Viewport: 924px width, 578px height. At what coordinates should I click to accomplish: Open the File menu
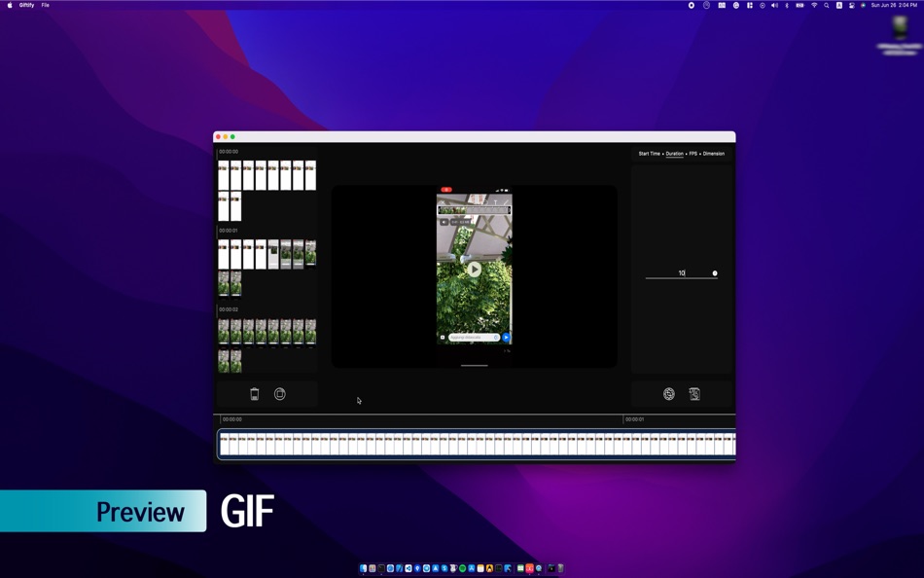[x=46, y=5]
